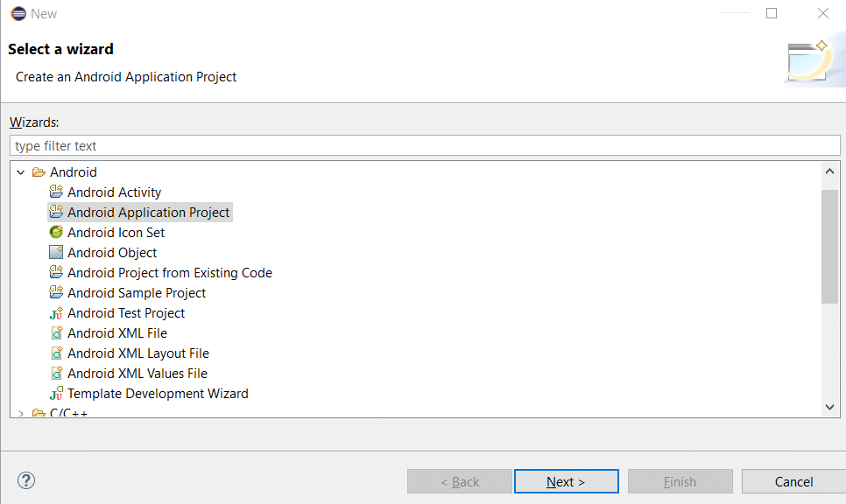Collapse the Android category
The height and width of the screenshot is (504, 846).
click(21, 172)
